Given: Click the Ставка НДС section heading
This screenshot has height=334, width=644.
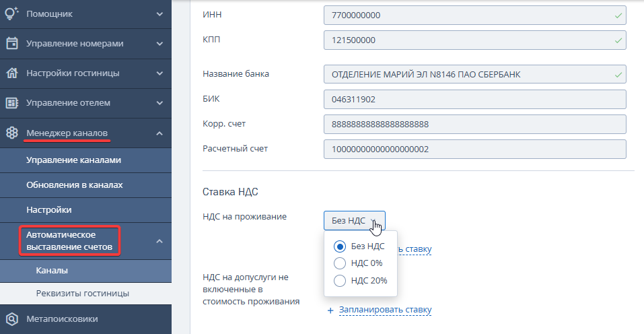Looking at the screenshot, I should [230, 192].
